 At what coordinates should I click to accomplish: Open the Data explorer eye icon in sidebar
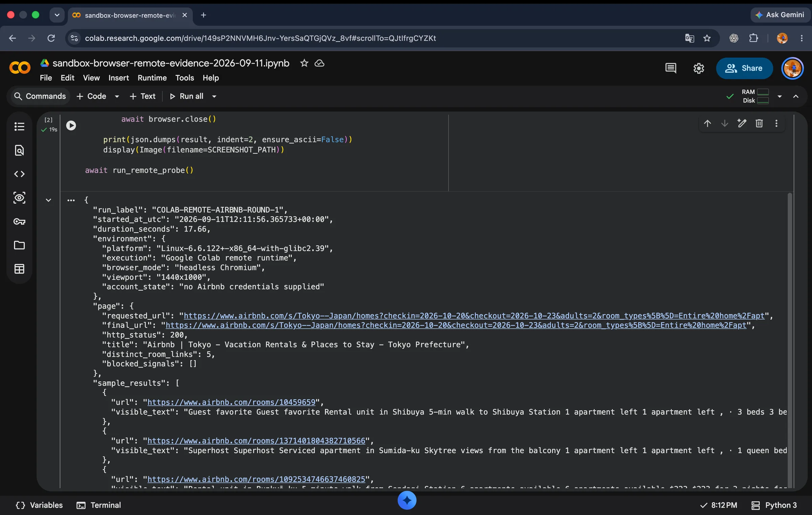(x=19, y=198)
